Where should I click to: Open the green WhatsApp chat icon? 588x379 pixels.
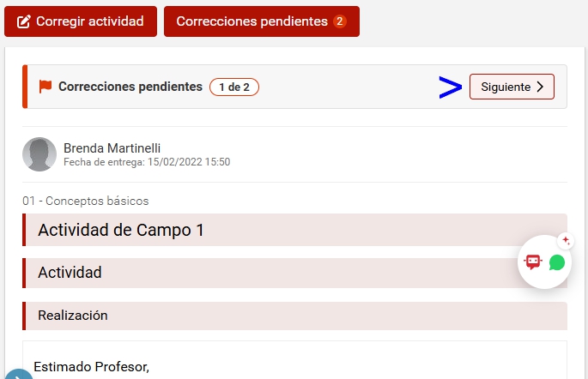coord(557,262)
